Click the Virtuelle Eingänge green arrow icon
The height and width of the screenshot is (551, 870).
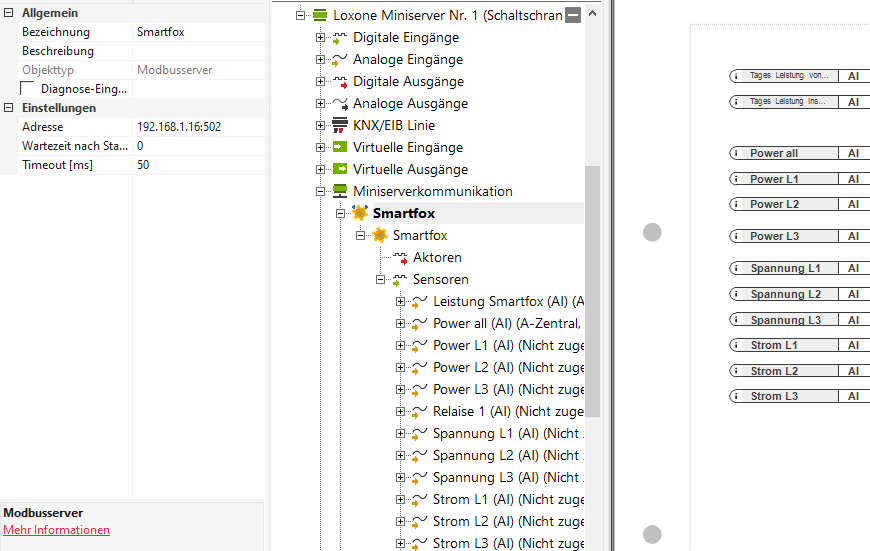(x=340, y=147)
